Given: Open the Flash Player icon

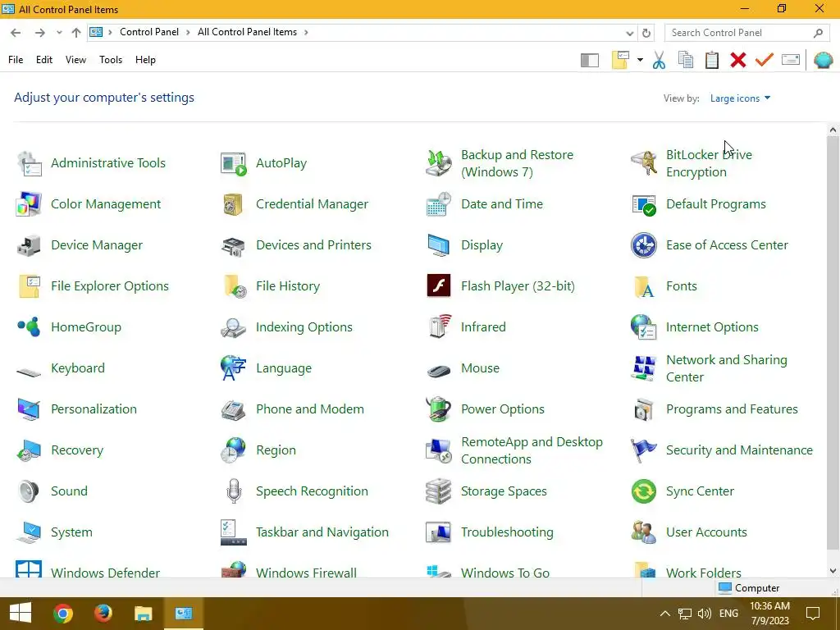Looking at the screenshot, I should pyautogui.click(x=439, y=286).
